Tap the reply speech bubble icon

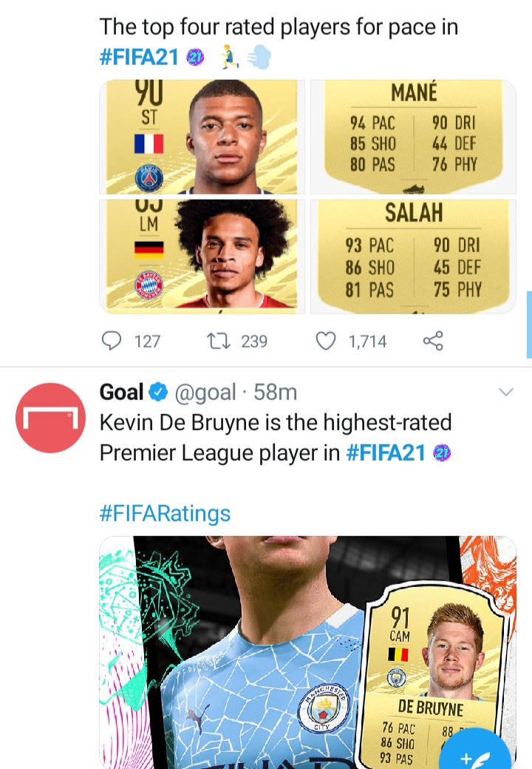112,341
